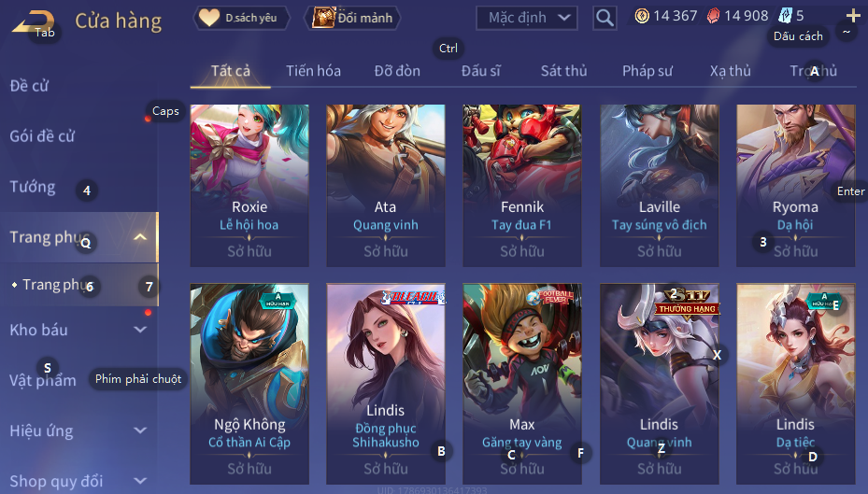Select the Max Găng tay vàng skin card
This screenshot has width=868, height=494.
click(x=522, y=384)
